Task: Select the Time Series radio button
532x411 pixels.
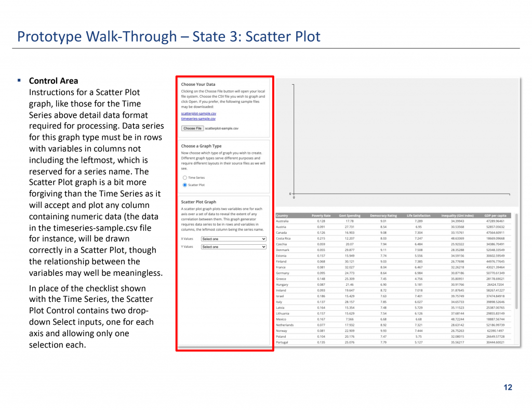Action: [x=185, y=178]
